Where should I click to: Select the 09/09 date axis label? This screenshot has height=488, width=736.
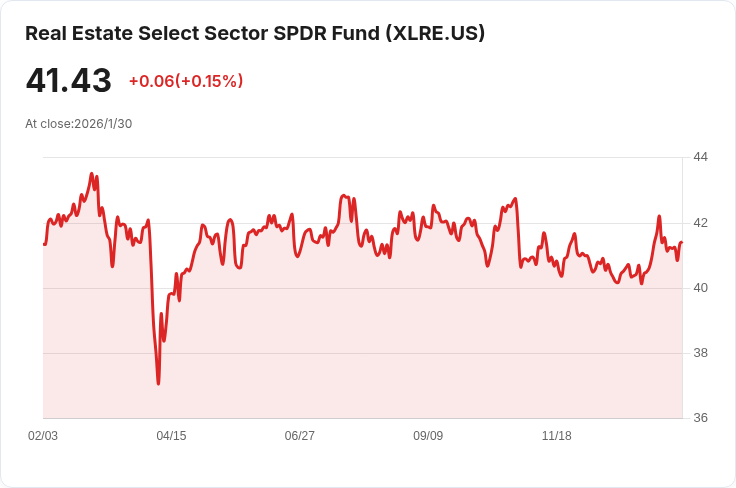[x=428, y=436]
